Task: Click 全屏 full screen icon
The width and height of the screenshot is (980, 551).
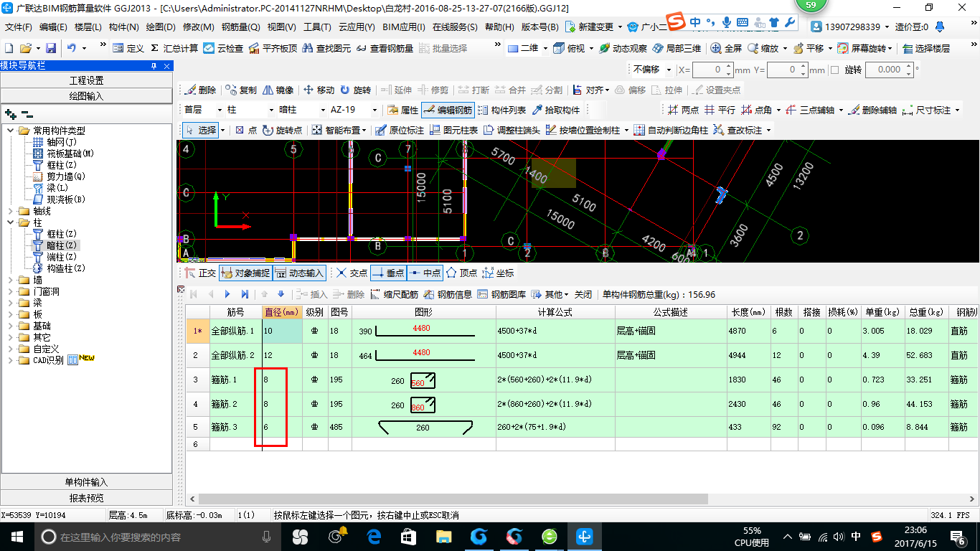Action: (726, 48)
